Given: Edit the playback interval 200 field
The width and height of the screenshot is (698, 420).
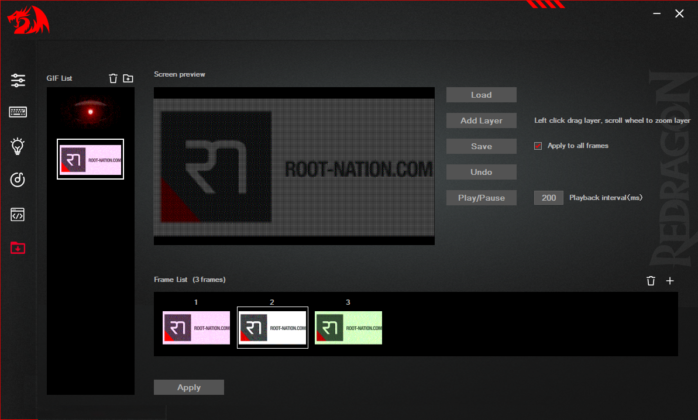Looking at the screenshot, I should (x=548, y=198).
